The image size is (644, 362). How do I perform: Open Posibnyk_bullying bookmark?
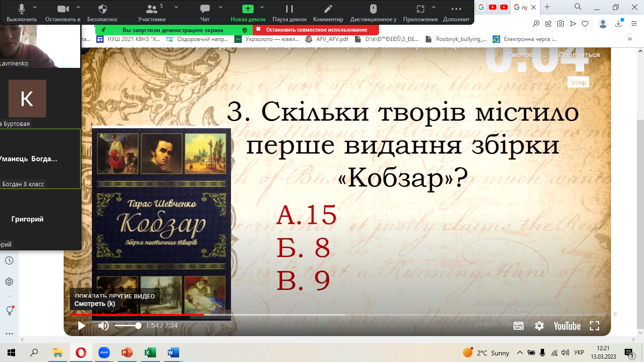tap(456, 39)
